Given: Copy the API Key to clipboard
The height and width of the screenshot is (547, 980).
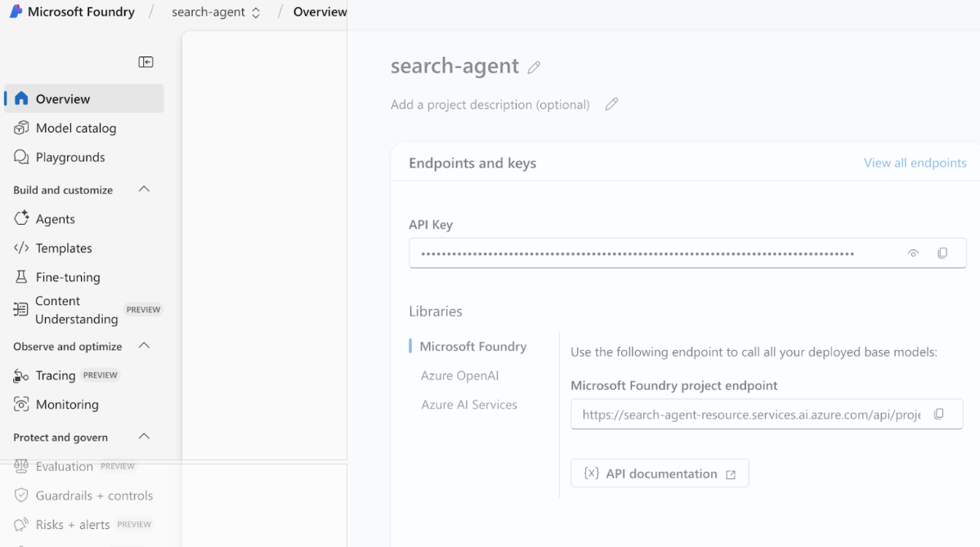Looking at the screenshot, I should point(942,253).
